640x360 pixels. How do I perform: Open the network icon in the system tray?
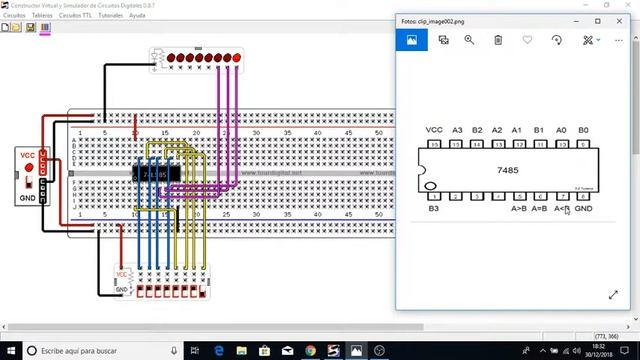566,351
